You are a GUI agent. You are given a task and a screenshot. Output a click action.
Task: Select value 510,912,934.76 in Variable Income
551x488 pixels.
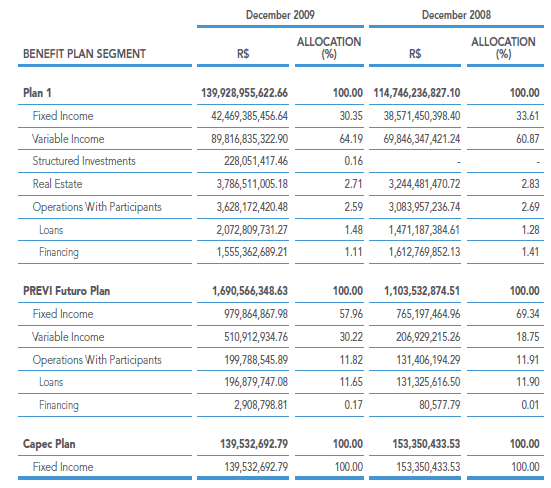(x=256, y=337)
